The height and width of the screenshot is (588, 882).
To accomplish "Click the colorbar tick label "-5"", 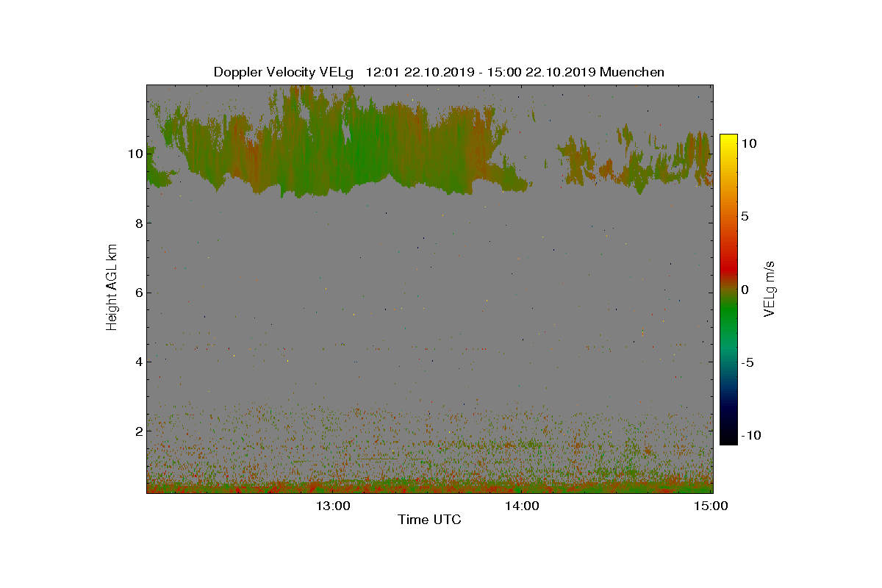I will pos(747,362).
